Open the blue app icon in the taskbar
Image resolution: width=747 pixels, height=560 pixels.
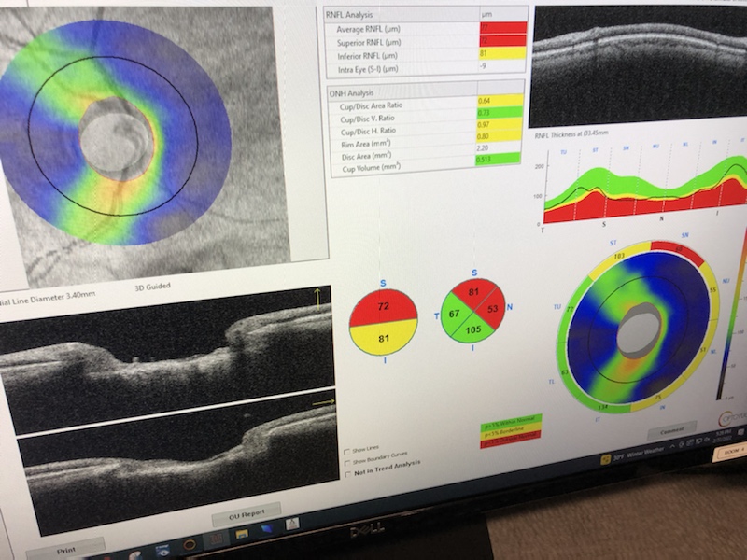tap(267, 529)
